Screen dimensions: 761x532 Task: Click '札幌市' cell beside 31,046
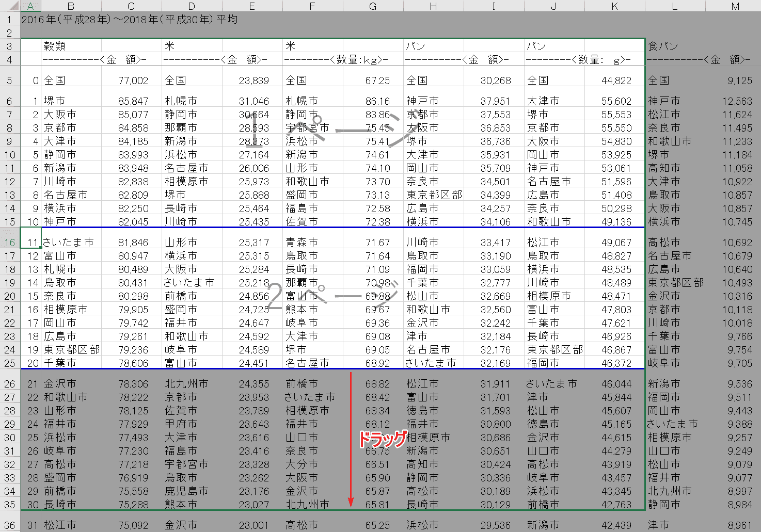click(192, 101)
